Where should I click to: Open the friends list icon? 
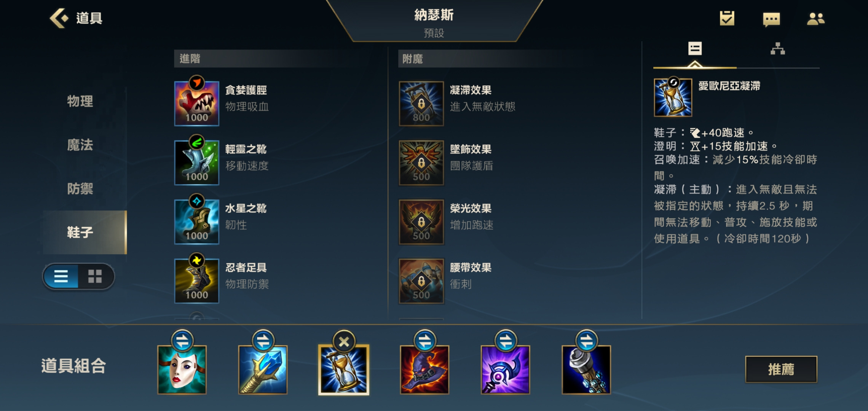click(x=815, y=19)
